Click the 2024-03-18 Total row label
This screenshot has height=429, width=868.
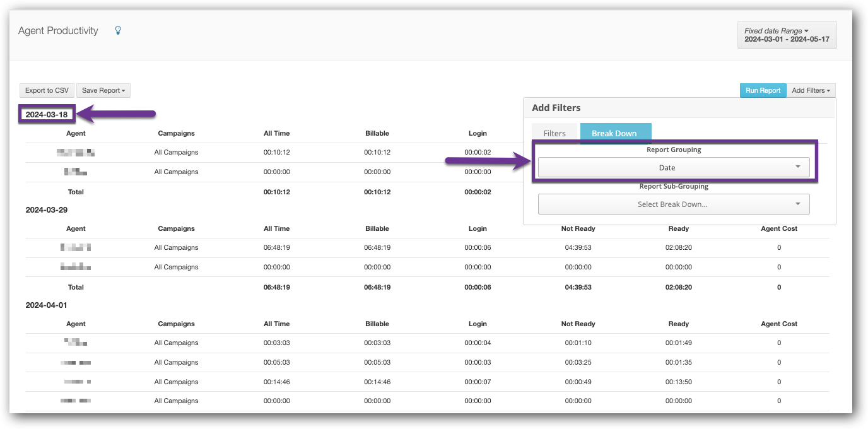tap(76, 192)
